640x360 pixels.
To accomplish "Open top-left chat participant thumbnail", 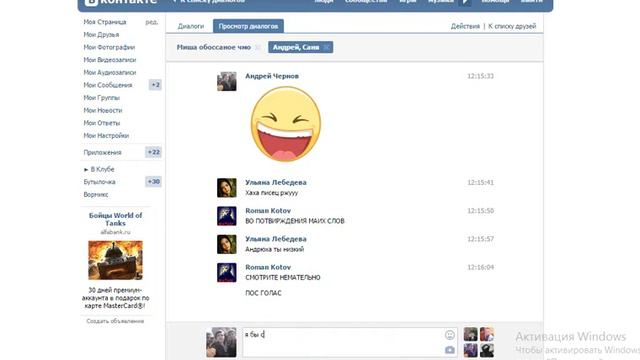I will tap(470, 334).
